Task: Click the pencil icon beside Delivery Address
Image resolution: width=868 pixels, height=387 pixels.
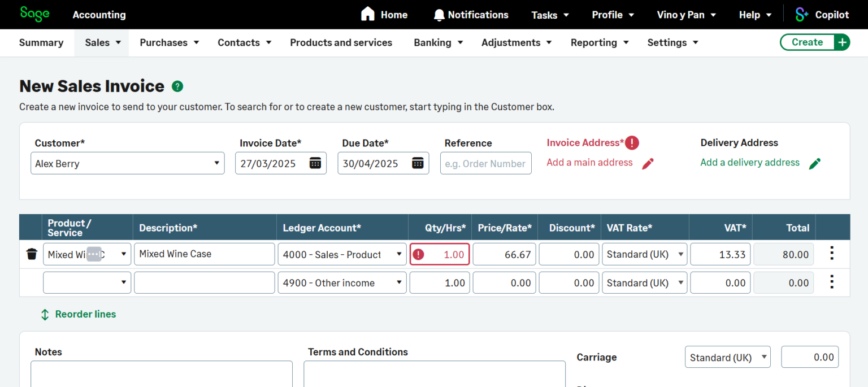Action: pos(815,163)
